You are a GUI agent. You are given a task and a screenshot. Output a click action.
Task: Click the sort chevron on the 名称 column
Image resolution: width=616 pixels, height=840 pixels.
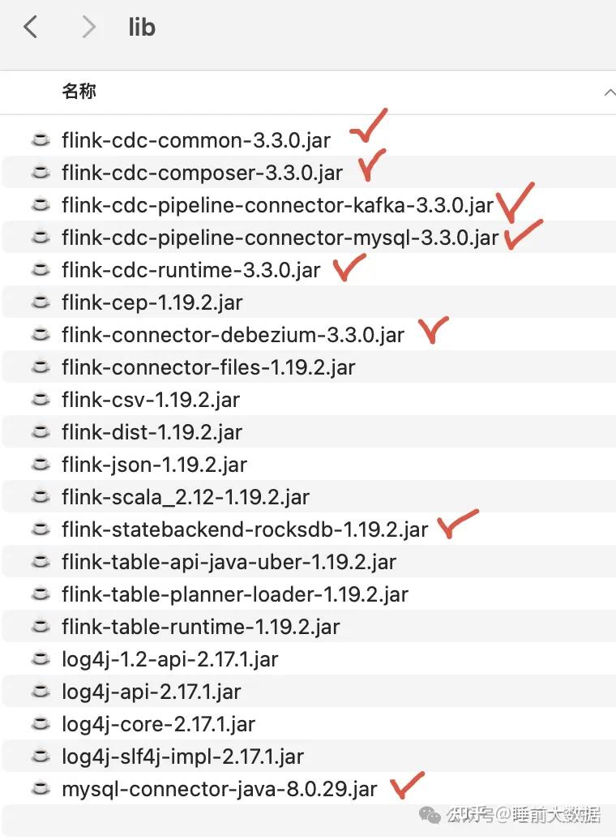click(610, 92)
